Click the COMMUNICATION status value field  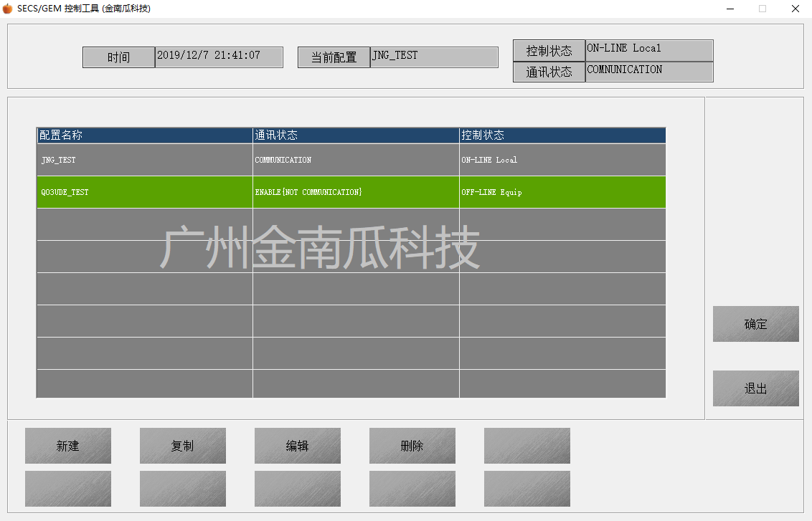648,72
